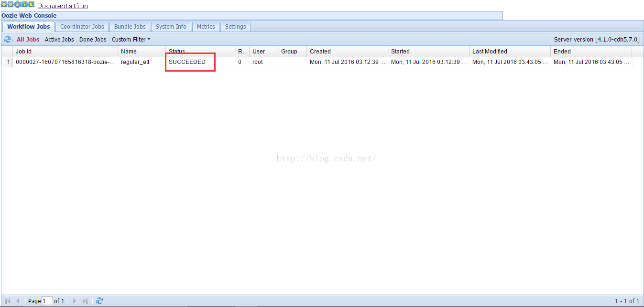
Task: Sort by the Job Id column header
Action: coord(65,52)
